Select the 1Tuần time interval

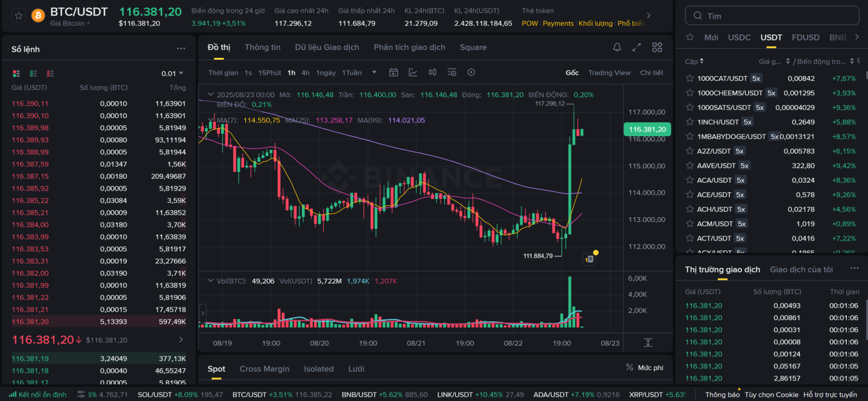click(352, 72)
